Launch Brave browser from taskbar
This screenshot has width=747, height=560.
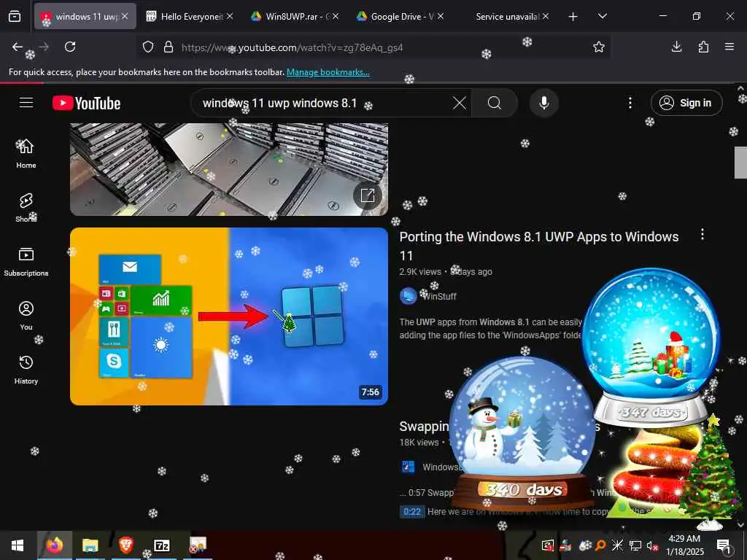click(x=125, y=545)
